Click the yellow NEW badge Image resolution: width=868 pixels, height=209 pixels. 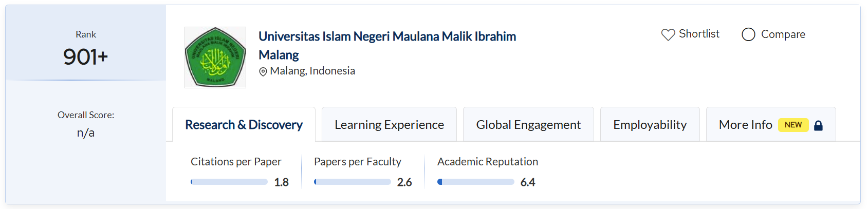pos(793,125)
